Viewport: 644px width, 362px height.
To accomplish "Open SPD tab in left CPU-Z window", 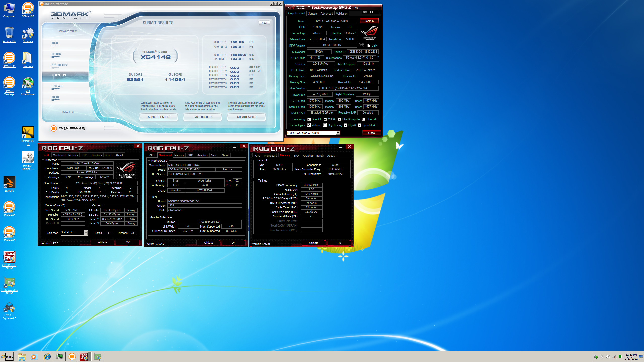I will (x=85, y=155).
